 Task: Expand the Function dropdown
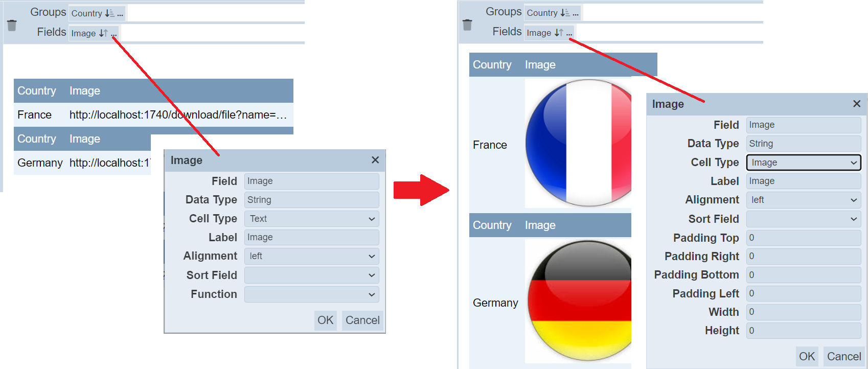(x=311, y=294)
